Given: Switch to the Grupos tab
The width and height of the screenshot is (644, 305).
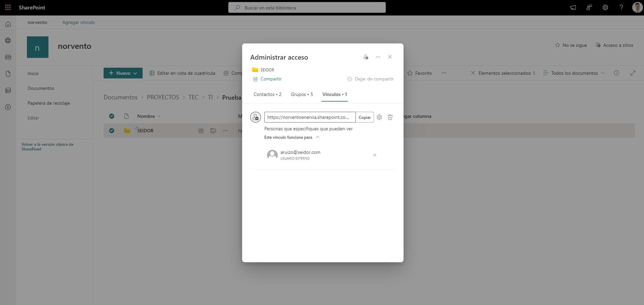Looking at the screenshot, I should (302, 94).
